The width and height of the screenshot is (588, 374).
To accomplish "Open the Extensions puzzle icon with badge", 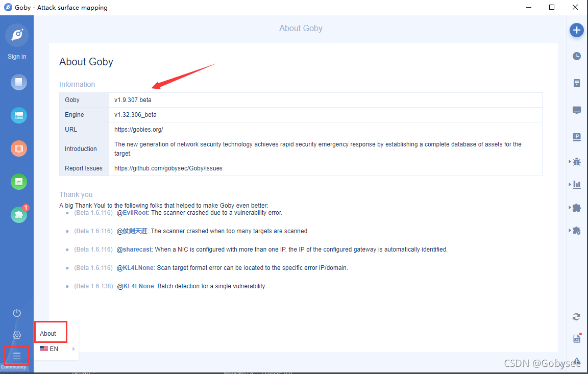I will 19,215.
